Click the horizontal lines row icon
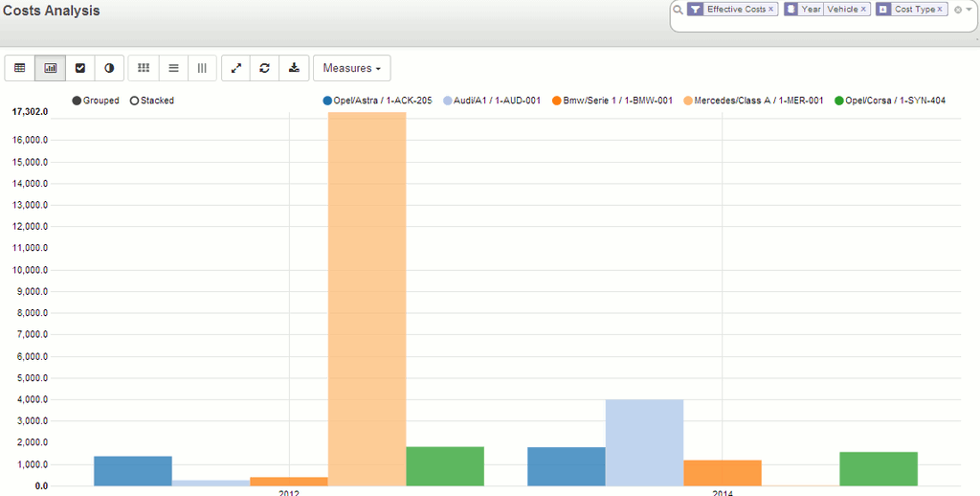The image size is (980, 496). (x=173, y=68)
